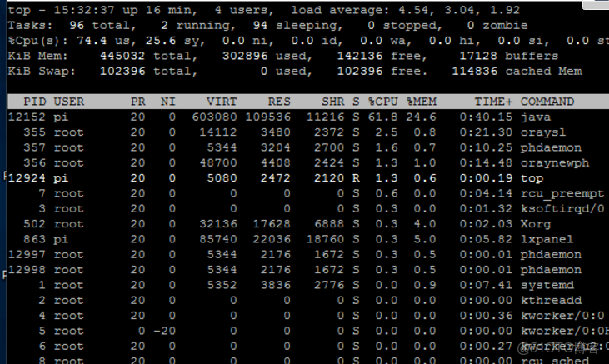Click the RES column header

(279, 102)
